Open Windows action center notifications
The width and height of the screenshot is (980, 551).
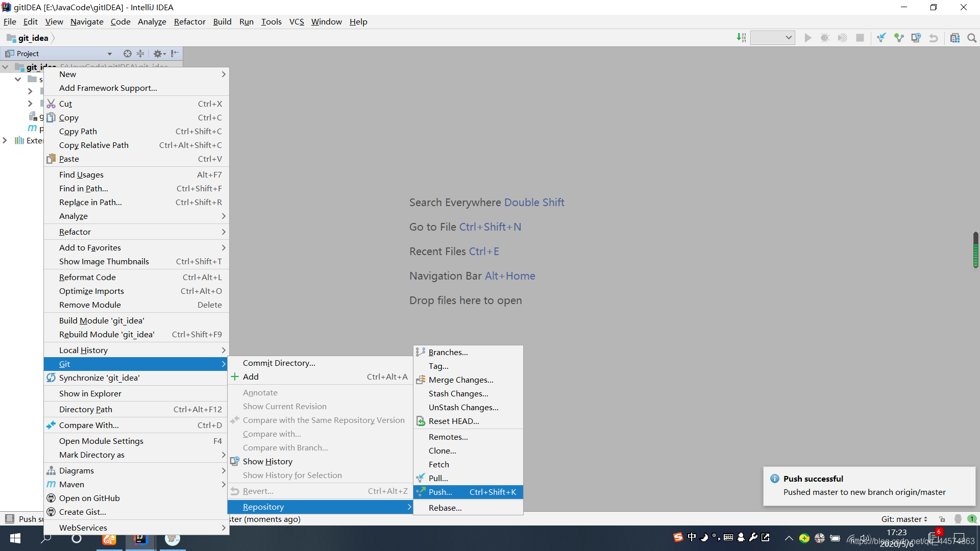tap(959, 538)
